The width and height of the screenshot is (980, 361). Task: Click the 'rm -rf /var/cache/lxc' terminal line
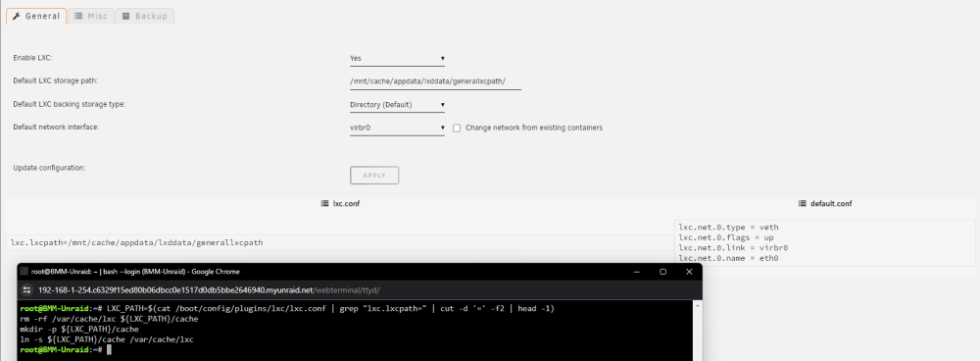pos(110,319)
